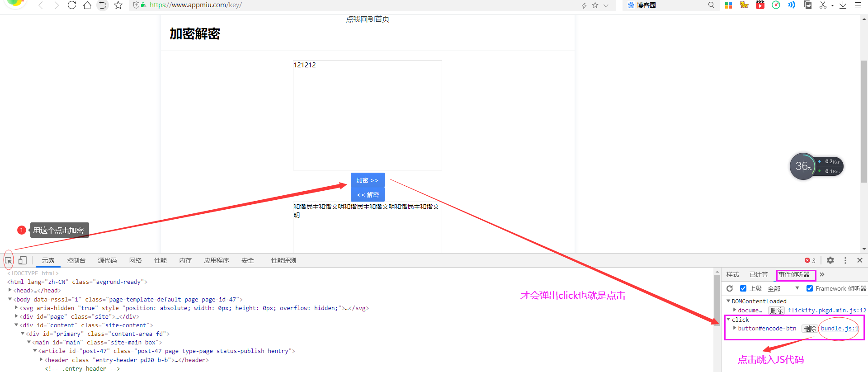Open the flickity.pkgd.min.js:12 source link
This screenshot has height=372, width=868.
pos(827,310)
